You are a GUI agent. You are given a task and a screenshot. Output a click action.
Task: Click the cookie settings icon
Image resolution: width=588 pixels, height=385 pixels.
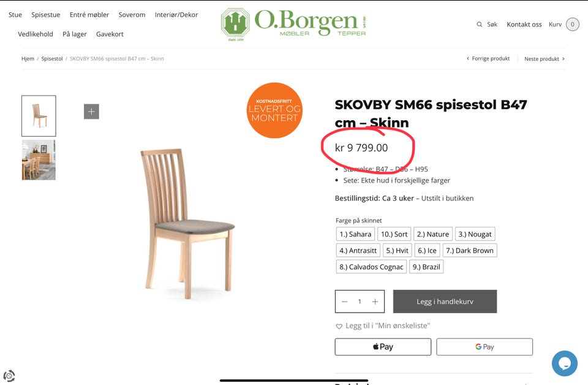click(x=9, y=376)
